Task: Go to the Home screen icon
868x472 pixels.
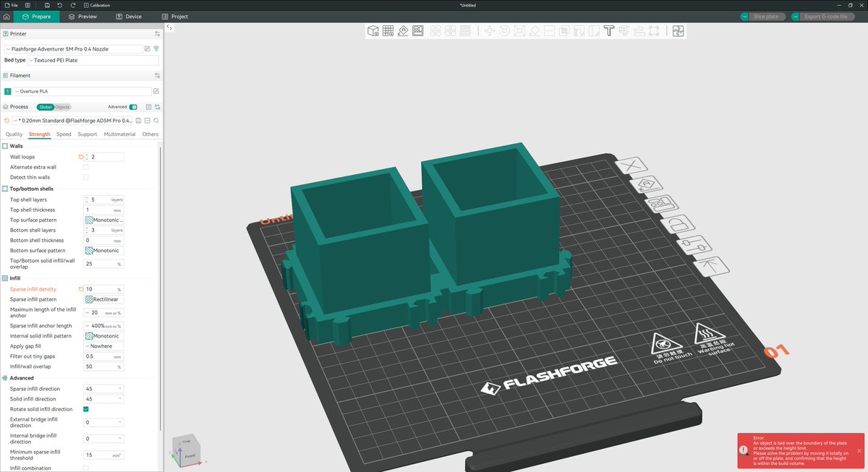Action: (x=7, y=16)
